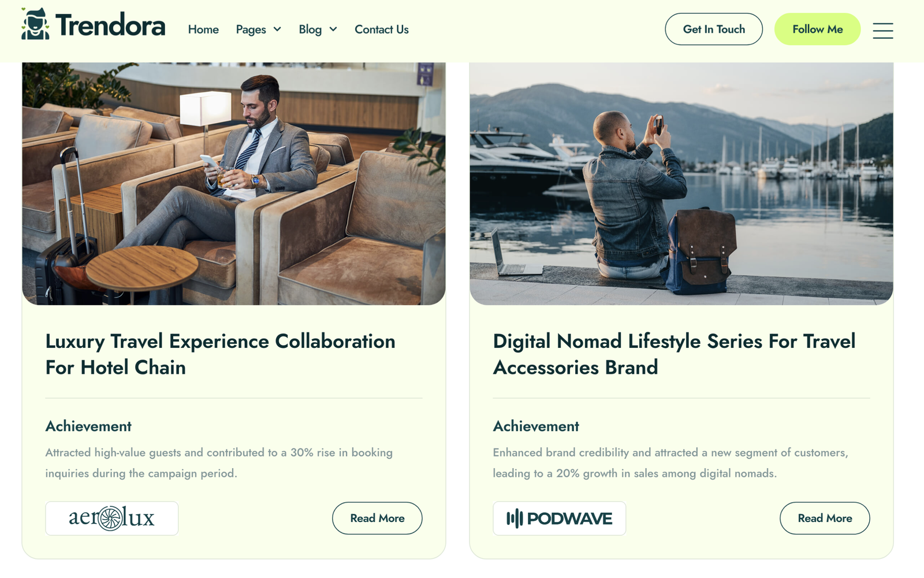Click the Trendora mascot logo icon
Screen dimensions: 924x578
pyautogui.click(x=35, y=24)
